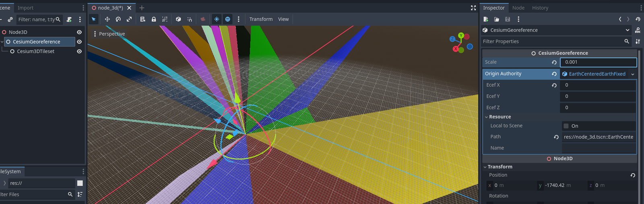Toggle FileSystem split mode square button
The width and height of the screenshot is (644, 204).
(80, 183)
